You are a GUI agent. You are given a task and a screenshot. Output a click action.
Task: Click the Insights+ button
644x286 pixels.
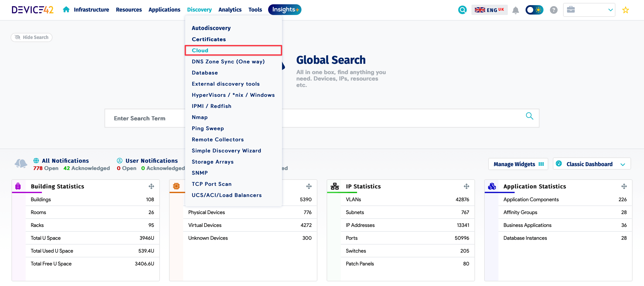tap(285, 9)
